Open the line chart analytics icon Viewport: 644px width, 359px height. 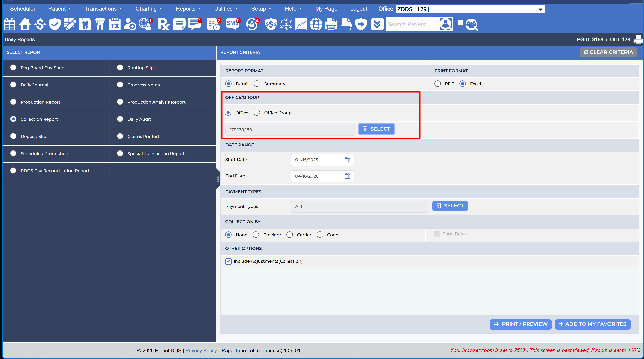(x=301, y=24)
